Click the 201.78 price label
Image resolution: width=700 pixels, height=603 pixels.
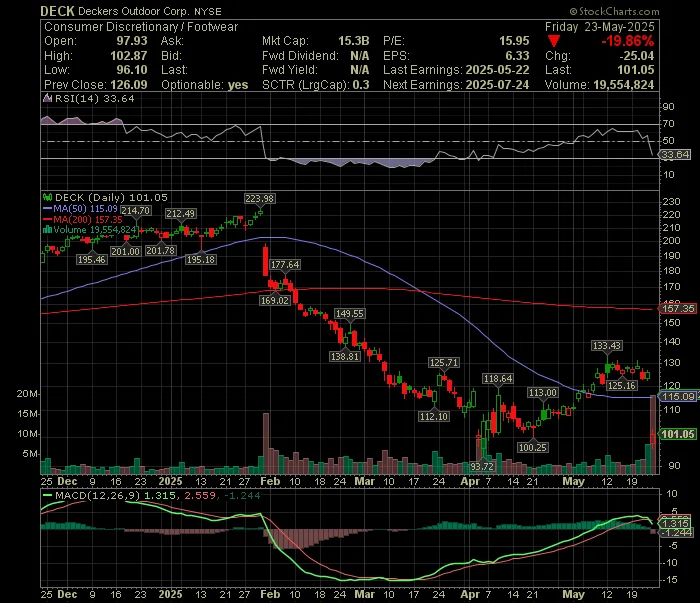tap(160, 251)
